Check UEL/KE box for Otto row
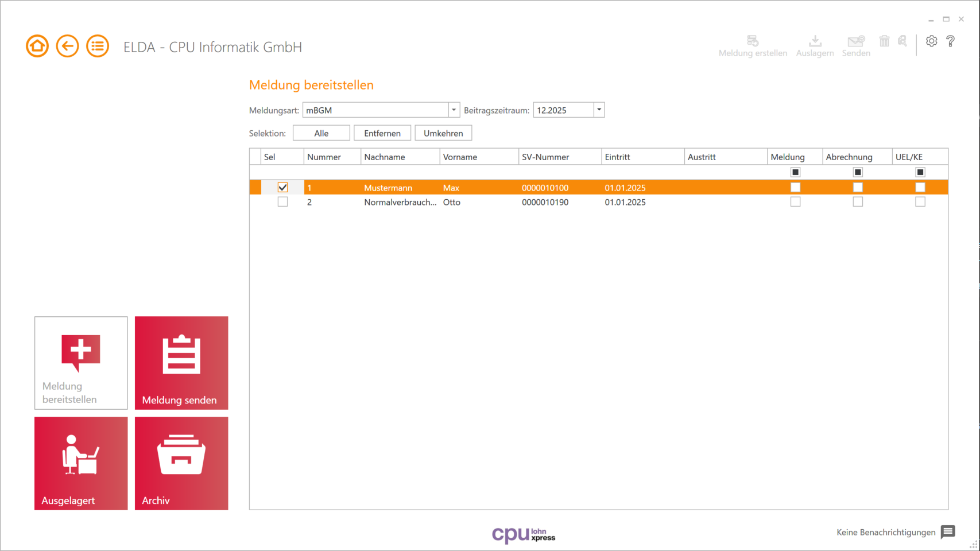Viewport: 980px width, 551px height. coord(920,202)
